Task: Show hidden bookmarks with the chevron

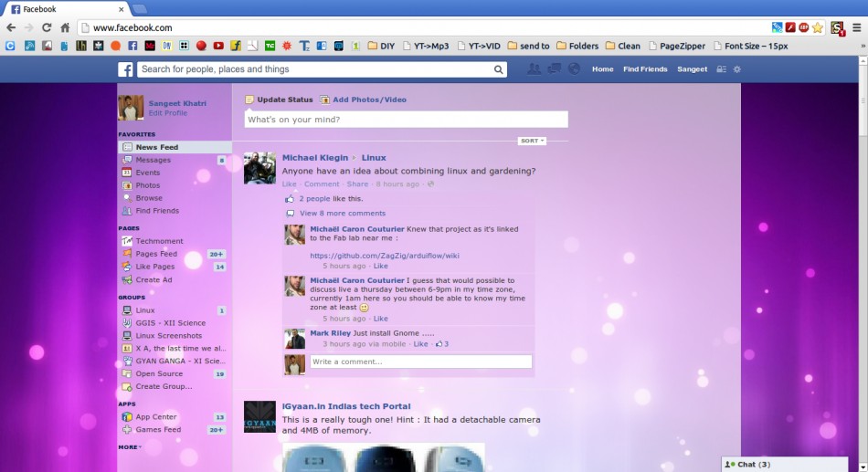Action: click(863, 46)
